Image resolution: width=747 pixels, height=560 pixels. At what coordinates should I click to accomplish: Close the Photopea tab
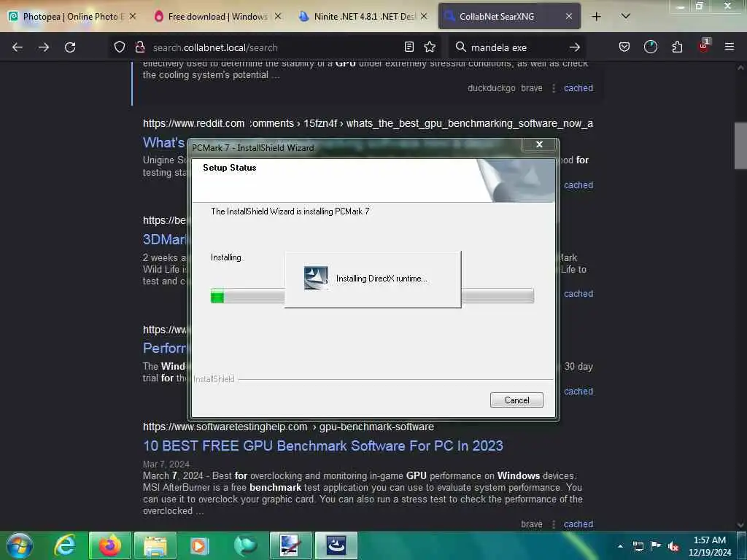(x=133, y=16)
